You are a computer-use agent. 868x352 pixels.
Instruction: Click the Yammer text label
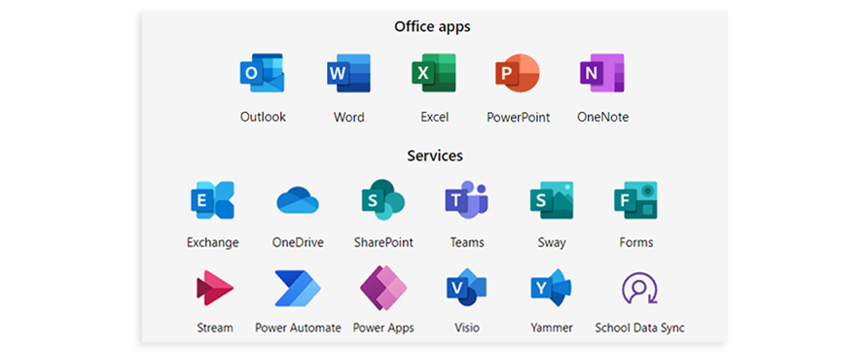(552, 328)
